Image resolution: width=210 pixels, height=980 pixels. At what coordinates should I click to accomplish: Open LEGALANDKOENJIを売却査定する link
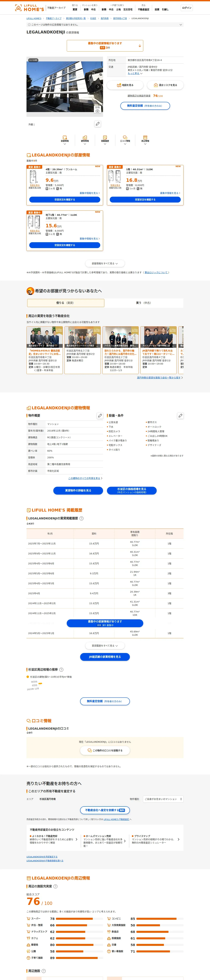[42, 857]
